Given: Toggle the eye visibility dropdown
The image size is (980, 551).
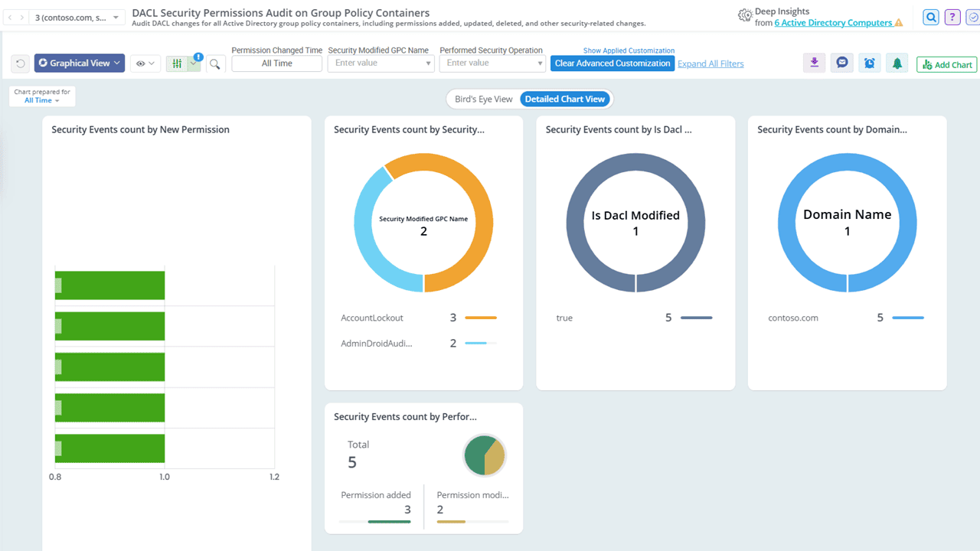Looking at the screenshot, I should click(x=145, y=64).
